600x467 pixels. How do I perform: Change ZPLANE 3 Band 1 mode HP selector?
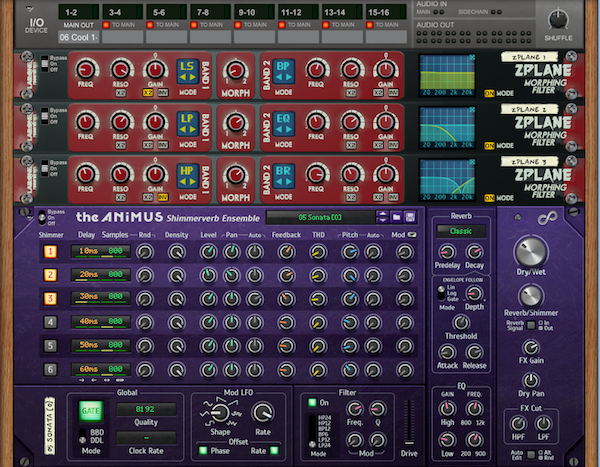tap(188, 176)
